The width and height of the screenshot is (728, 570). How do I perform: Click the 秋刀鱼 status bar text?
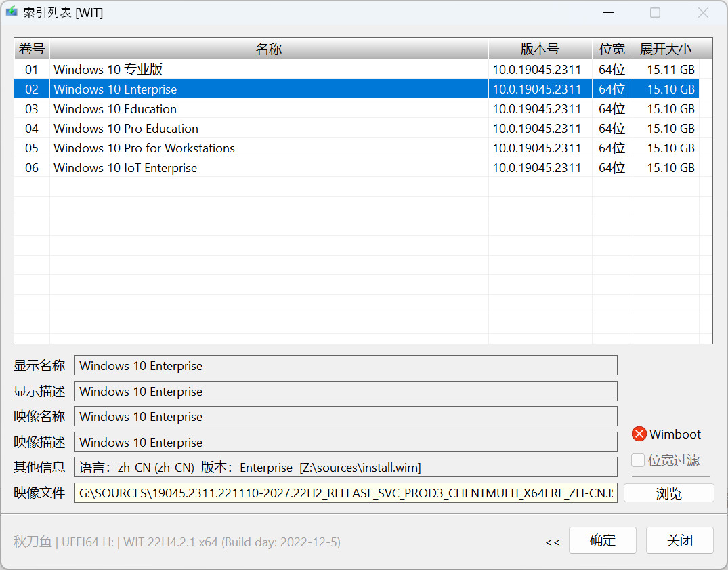tap(32, 542)
